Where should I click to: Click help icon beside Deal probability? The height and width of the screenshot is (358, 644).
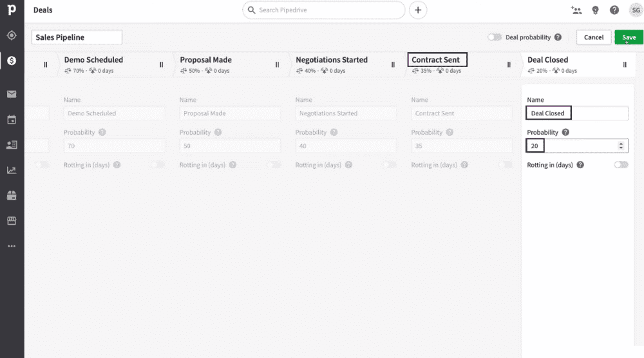tap(558, 37)
